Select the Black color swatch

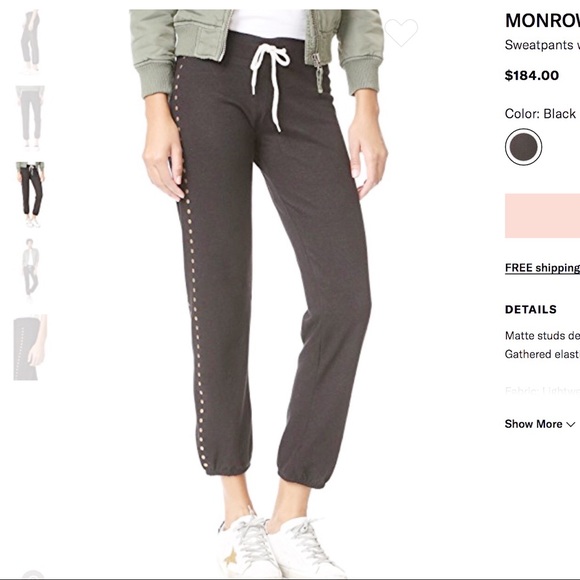[523, 146]
